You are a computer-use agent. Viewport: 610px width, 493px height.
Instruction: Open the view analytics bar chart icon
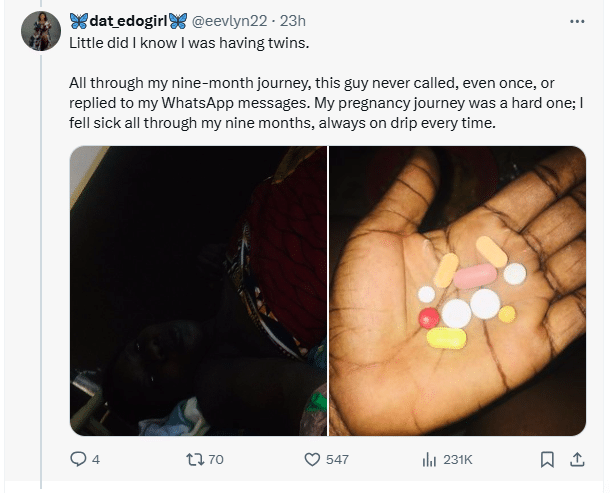(x=430, y=459)
